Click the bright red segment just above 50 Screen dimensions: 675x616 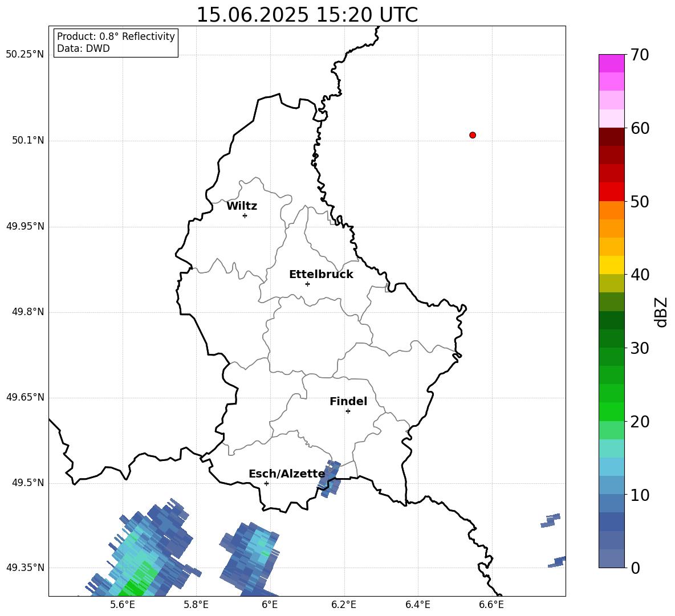(x=611, y=192)
